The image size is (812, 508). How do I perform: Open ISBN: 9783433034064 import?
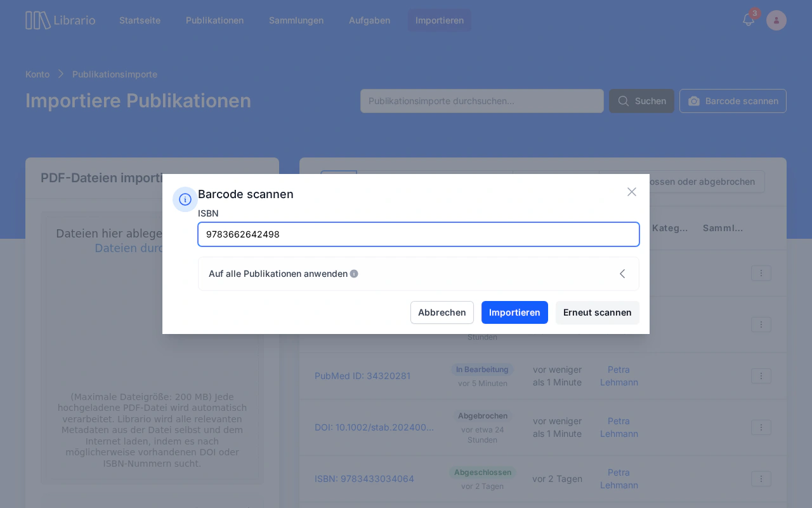[364, 479]
